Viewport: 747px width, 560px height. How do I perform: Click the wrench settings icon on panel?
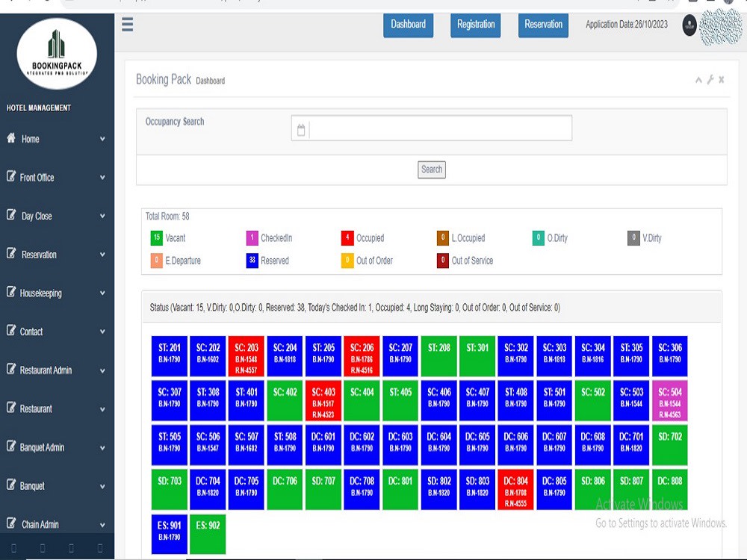[710, 80]
